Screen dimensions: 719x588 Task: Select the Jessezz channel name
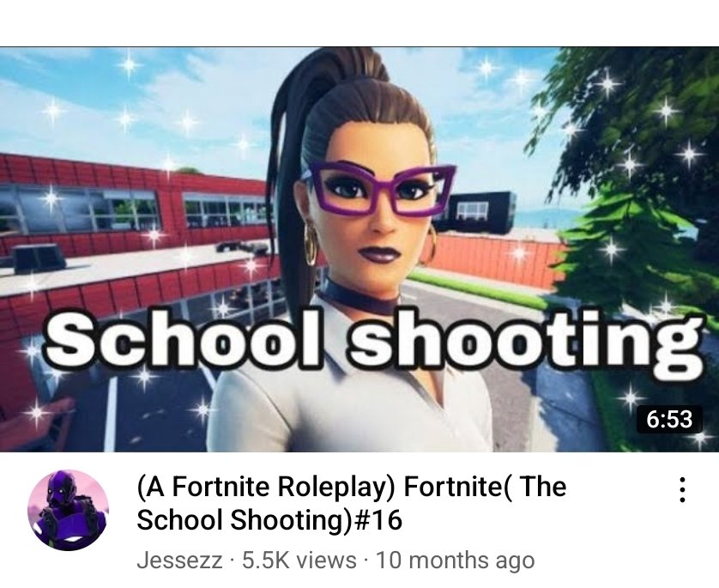179,560
